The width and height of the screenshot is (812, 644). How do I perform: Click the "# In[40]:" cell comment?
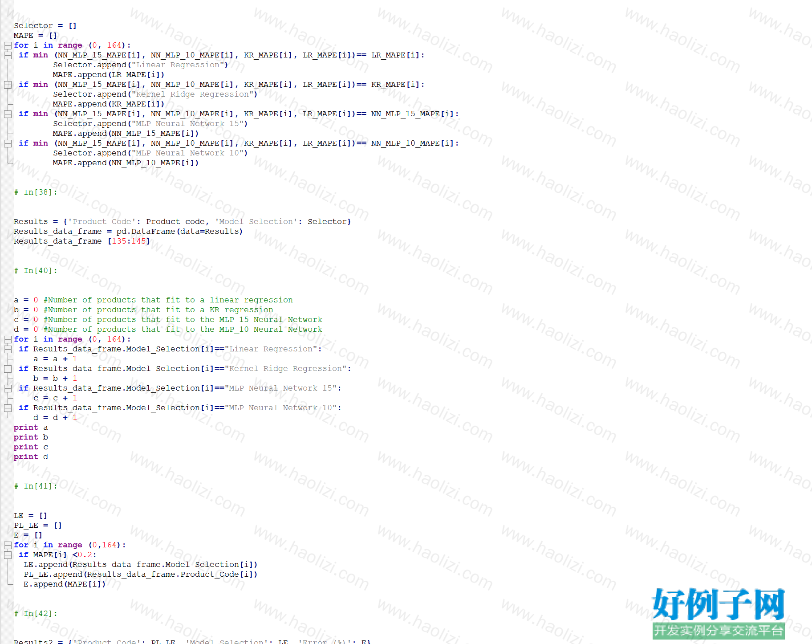[36, 271]
